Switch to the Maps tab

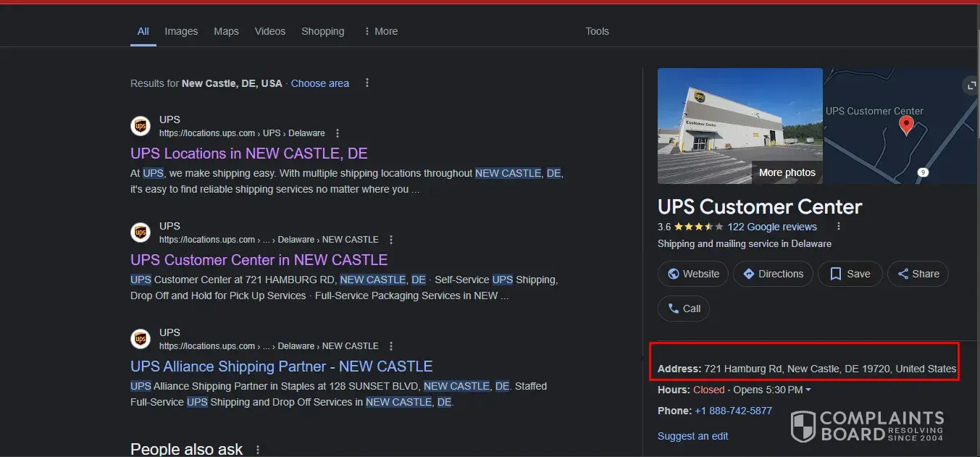[x=226, y=31]
